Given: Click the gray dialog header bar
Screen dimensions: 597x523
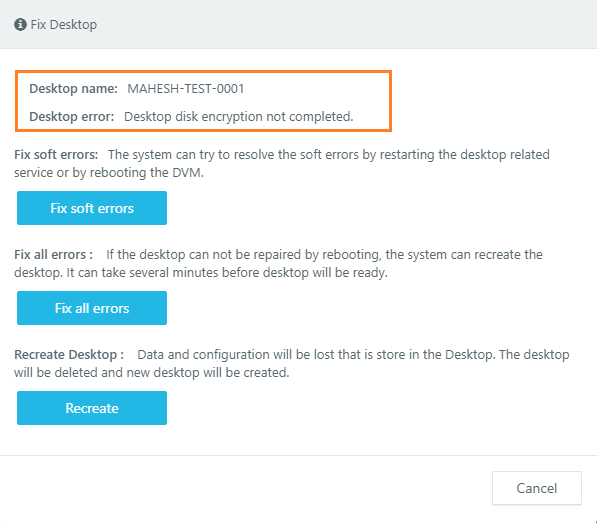Looking at the screenshot, I should 298,24.
